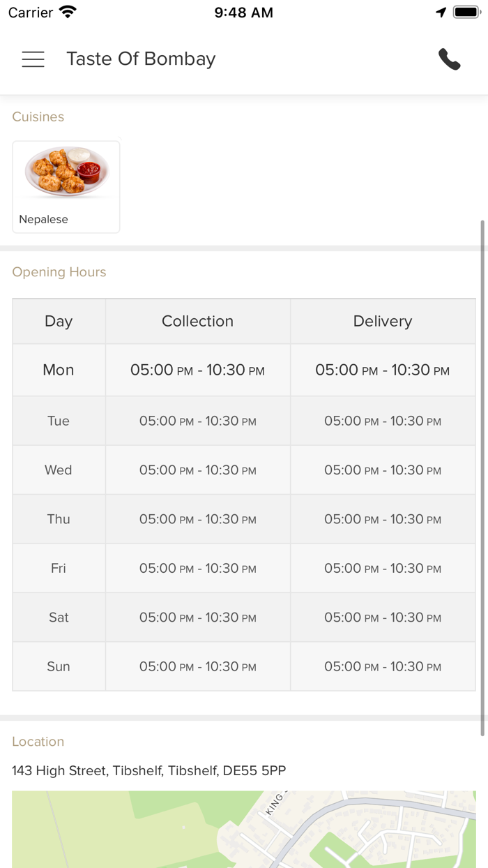Tap the location arrow status icon

pos(441,13)
